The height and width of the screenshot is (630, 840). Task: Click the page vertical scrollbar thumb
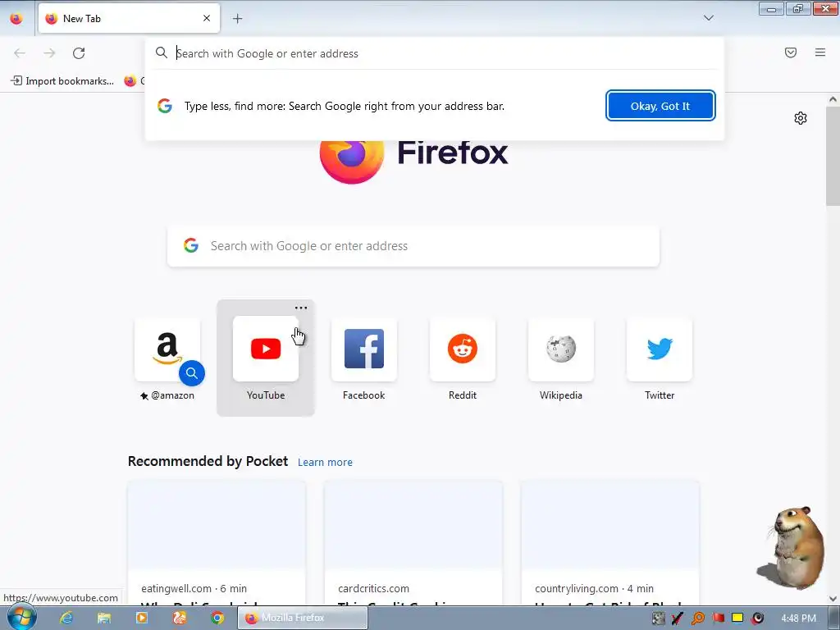833,156
